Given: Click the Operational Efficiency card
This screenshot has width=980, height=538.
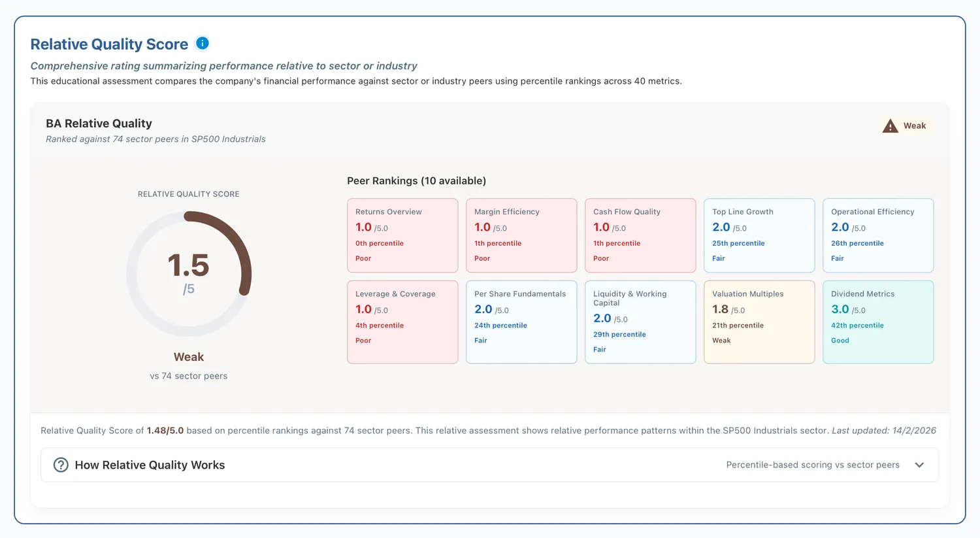Looking at the screenshot, I should pyautogui.click(x=878, y=235).
